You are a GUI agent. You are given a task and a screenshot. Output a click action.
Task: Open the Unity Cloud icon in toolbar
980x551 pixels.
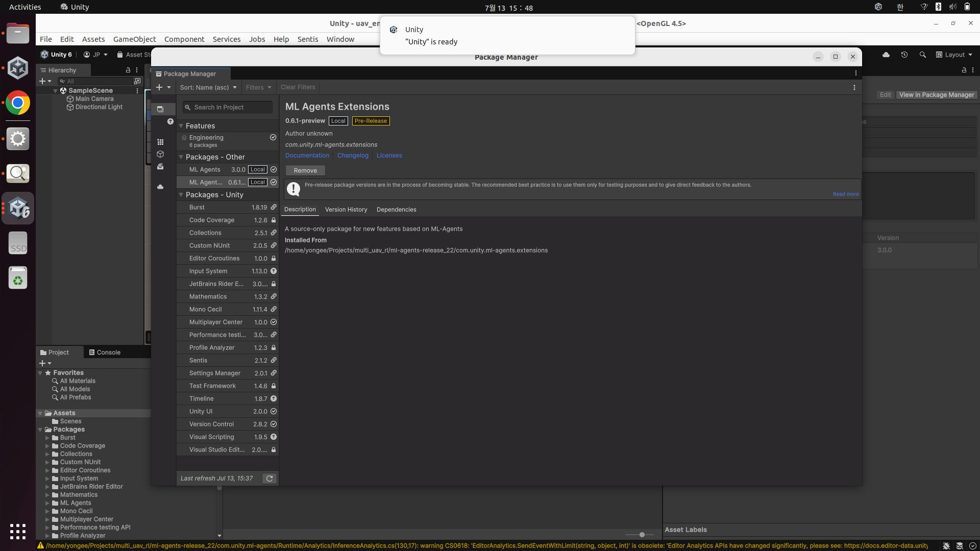886,55
